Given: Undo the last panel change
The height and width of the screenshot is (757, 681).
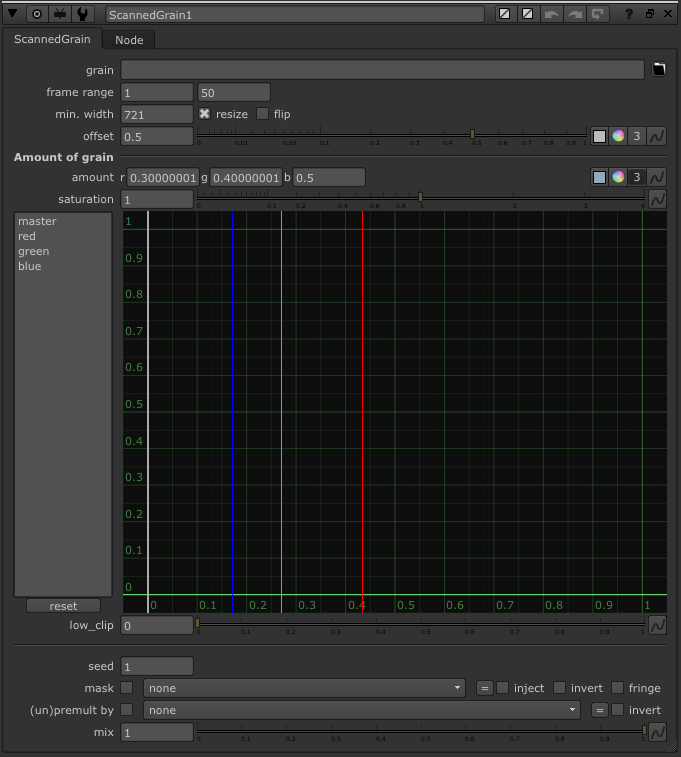Looking at the screenshot, I should 551,14.
